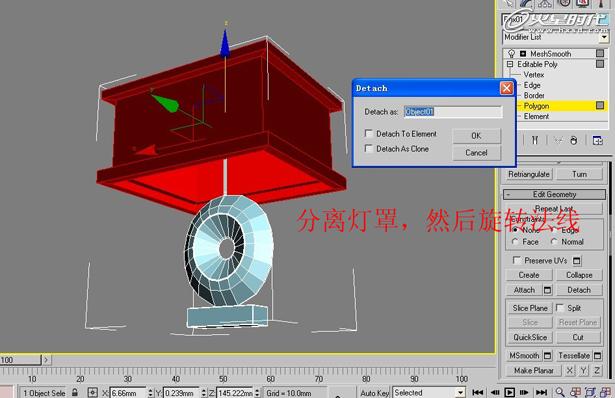
Task: Enable the Preserve UVs checkbox
Action: [517, 260]
